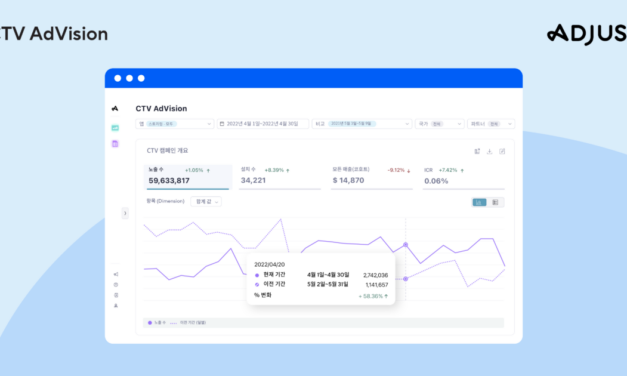Open the 앱 app filter dropdown
The height and width of the screenshot is (376, 627).
click(175, 124)
